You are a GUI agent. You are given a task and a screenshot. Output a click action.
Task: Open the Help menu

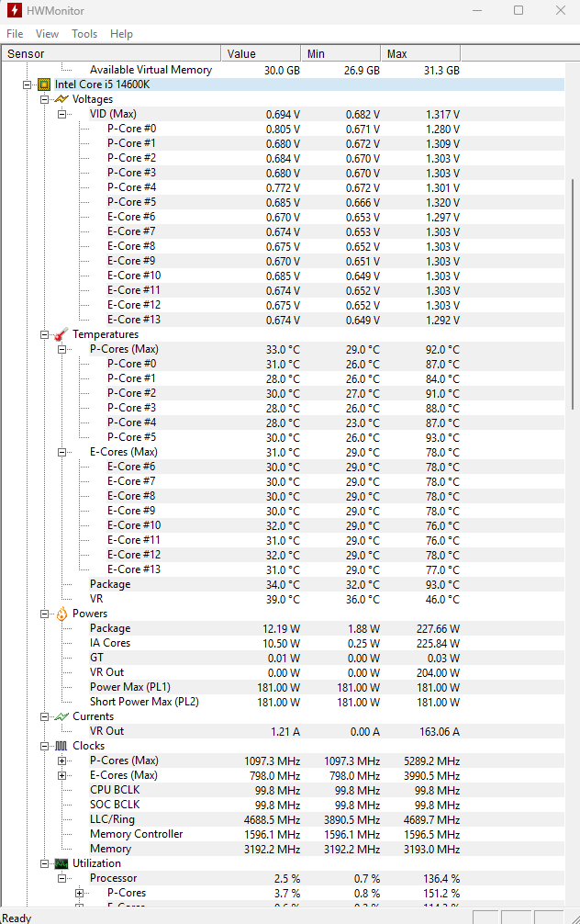tap(121, 34)
